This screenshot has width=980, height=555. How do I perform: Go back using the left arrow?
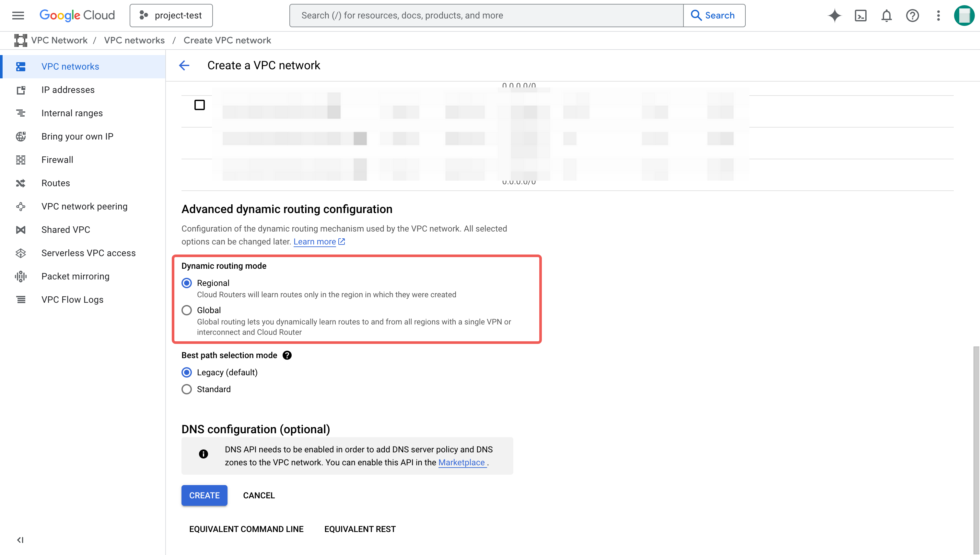click(x=184, y=65)
